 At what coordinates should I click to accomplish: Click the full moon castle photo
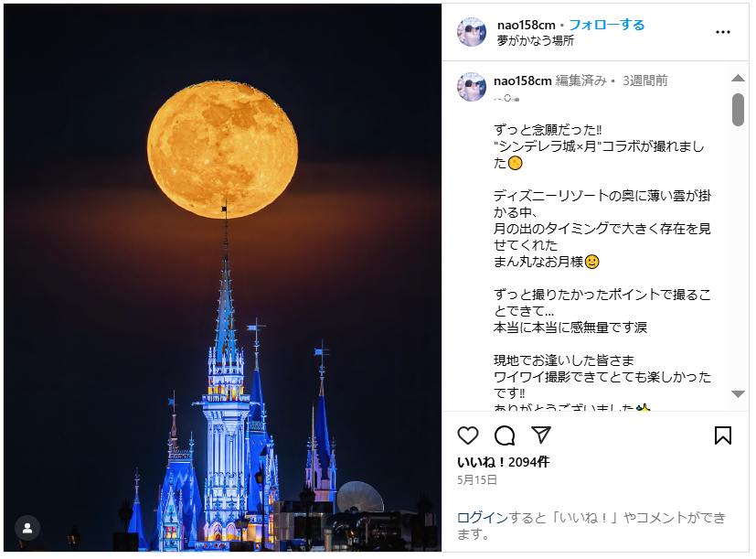tap(222, 278)
